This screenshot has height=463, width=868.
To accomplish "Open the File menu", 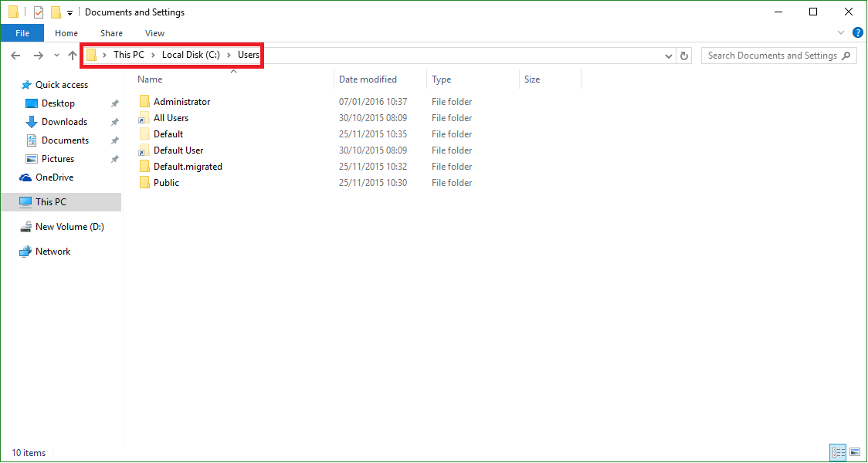I will coord(22,32).
